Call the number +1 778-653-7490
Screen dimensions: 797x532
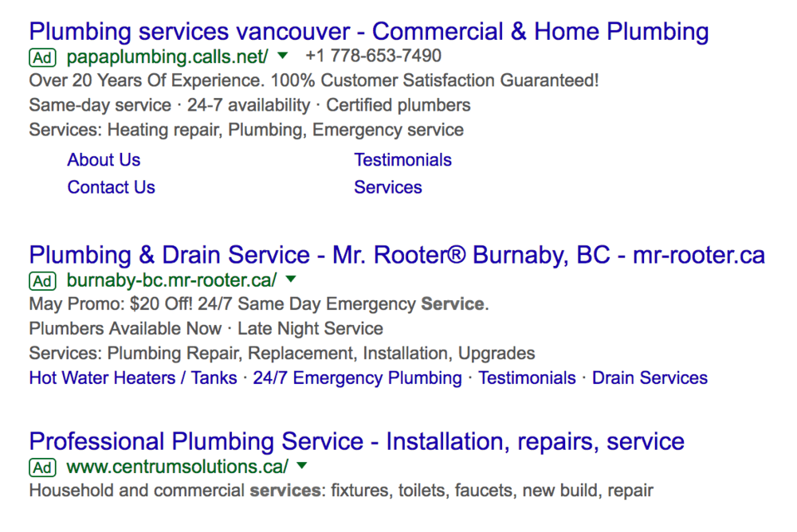pyautogui.click(x=373, y=56)
